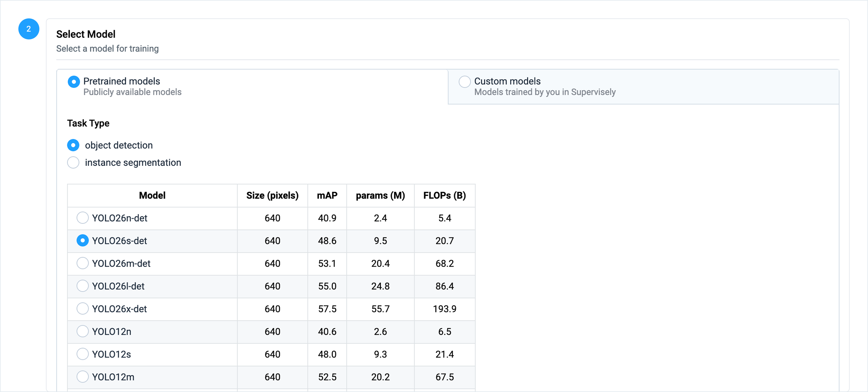
Task: Click the step 2 circle badge
Action: click(29, 29)
